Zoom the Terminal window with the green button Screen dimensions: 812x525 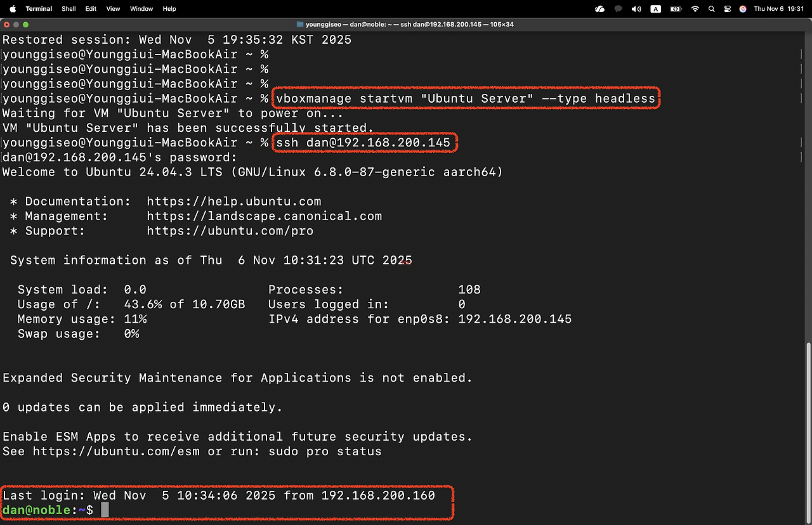point(26,24)
